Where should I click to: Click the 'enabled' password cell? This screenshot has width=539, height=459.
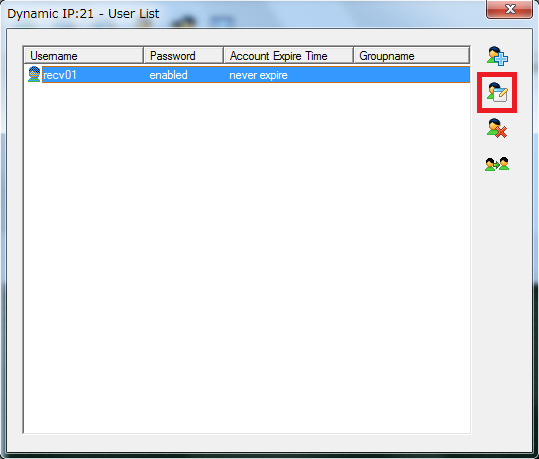pos(168,75)
